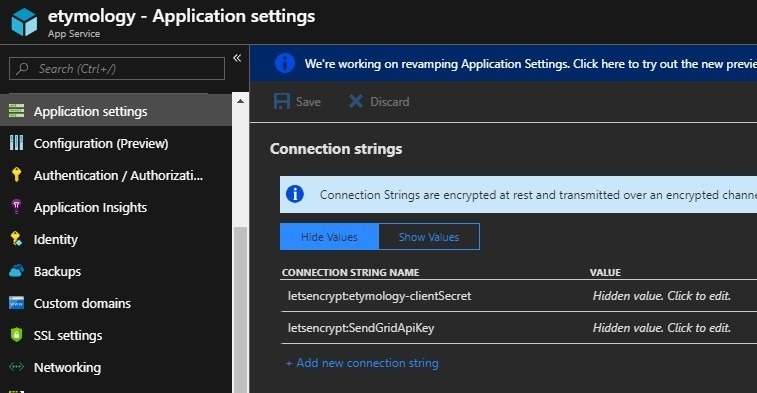Click the revamping Application Settings banner link
Viewport: 757px width, 393px height.
point(530,64)
